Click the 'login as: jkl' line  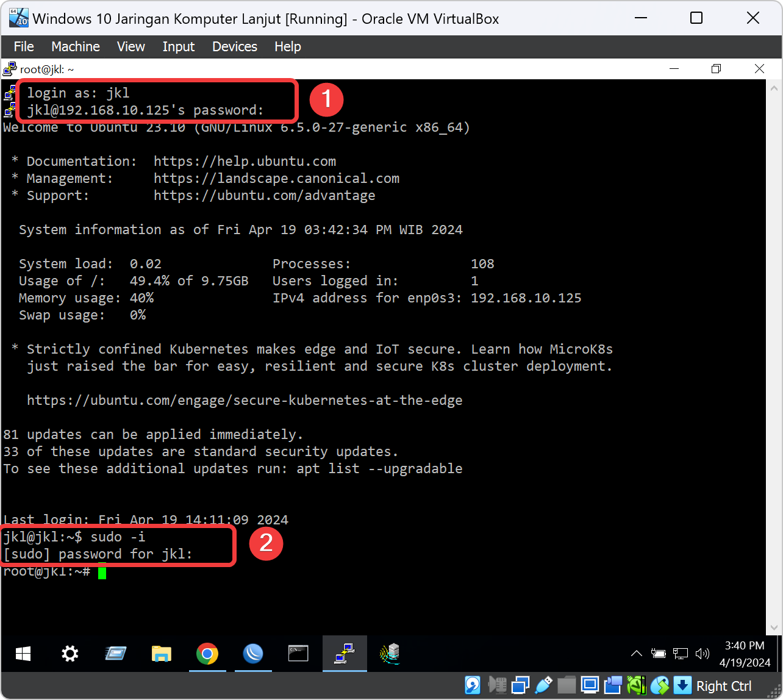(x=78, y=93)
